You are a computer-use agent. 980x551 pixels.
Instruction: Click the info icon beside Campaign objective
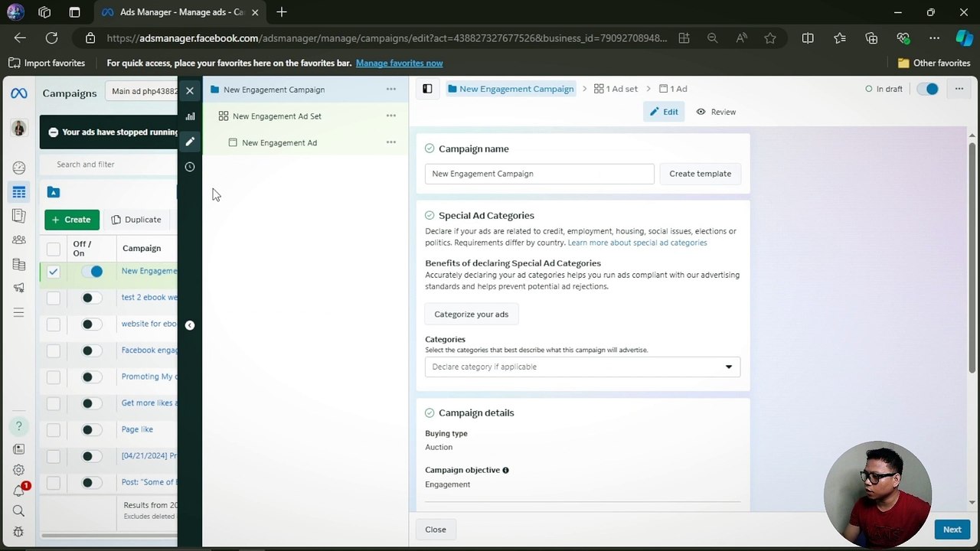tap(505, 470)
